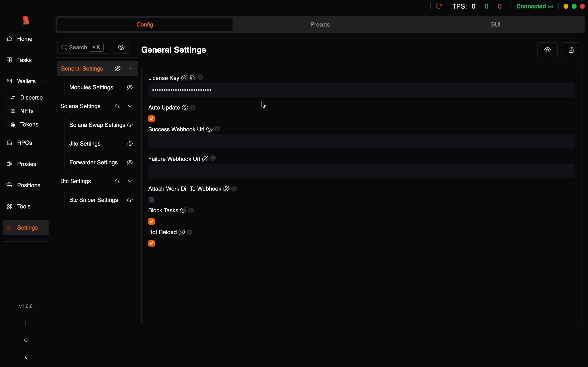Go to the Tasks page
This screenshot has height=367, width=588.
[24, 60]
